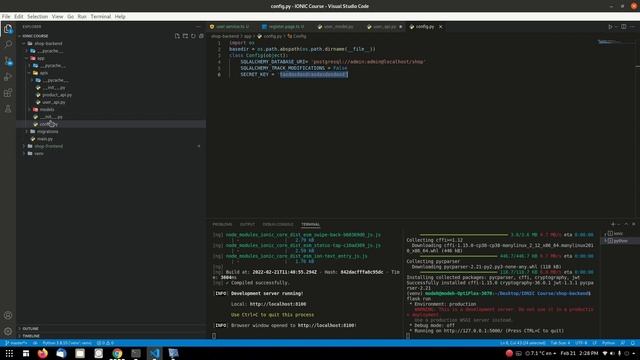Open the Help menu

coord(120,16)
